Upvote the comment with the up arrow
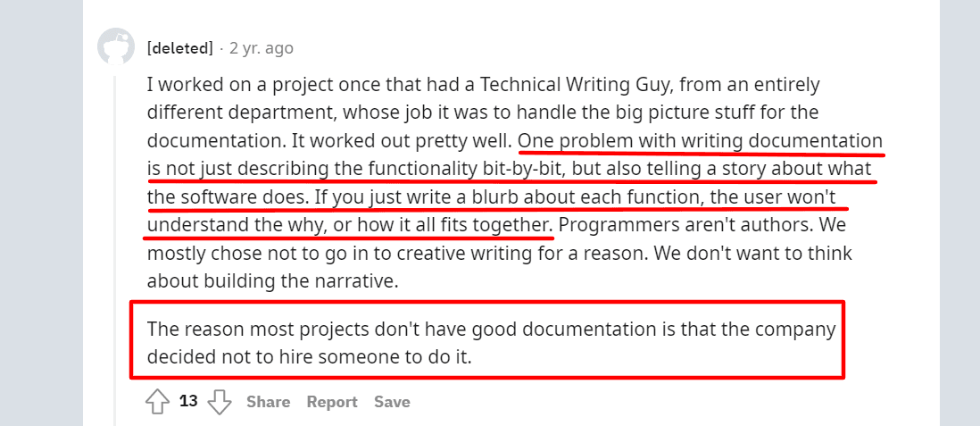This screenshot has height=426, width=980. 157,402
